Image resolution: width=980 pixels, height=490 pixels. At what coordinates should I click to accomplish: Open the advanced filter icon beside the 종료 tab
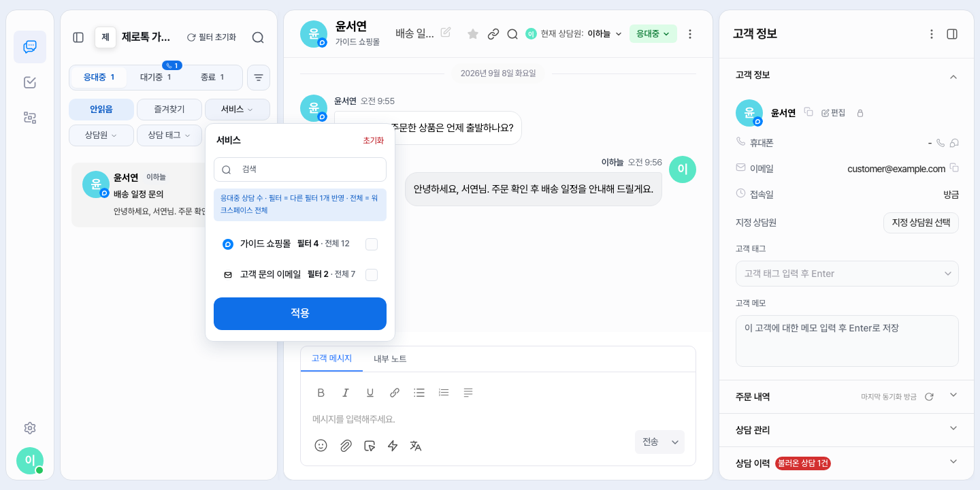pyautogui.click(x=259, y=78)
